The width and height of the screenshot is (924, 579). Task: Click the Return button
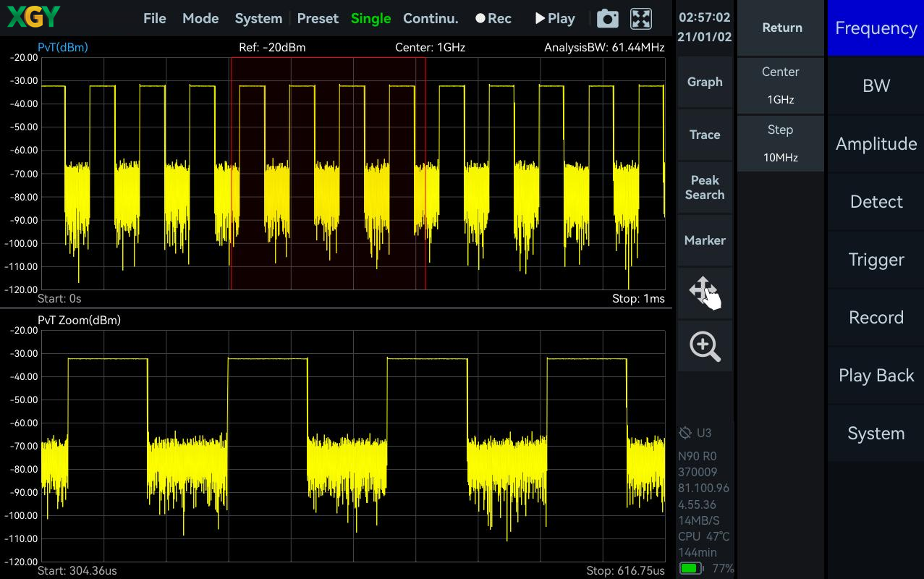coord(782,28)
